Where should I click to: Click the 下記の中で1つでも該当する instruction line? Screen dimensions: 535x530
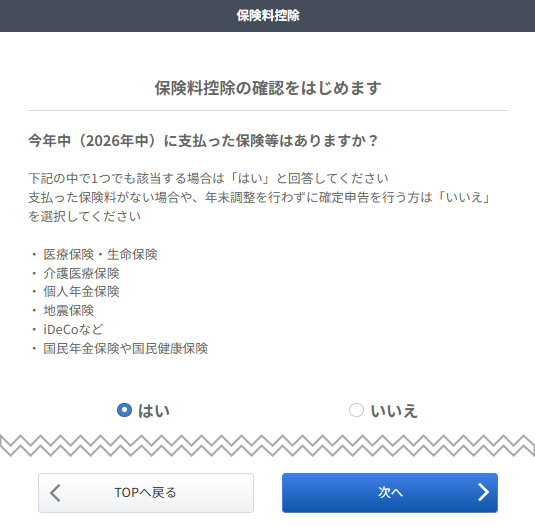click(208, 178)
